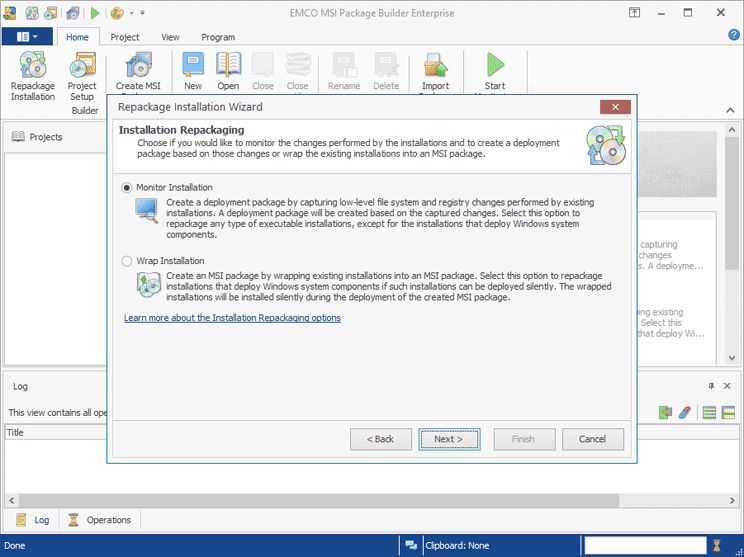Click the Log scrollbar right arrow

click(x=732, y=500)
